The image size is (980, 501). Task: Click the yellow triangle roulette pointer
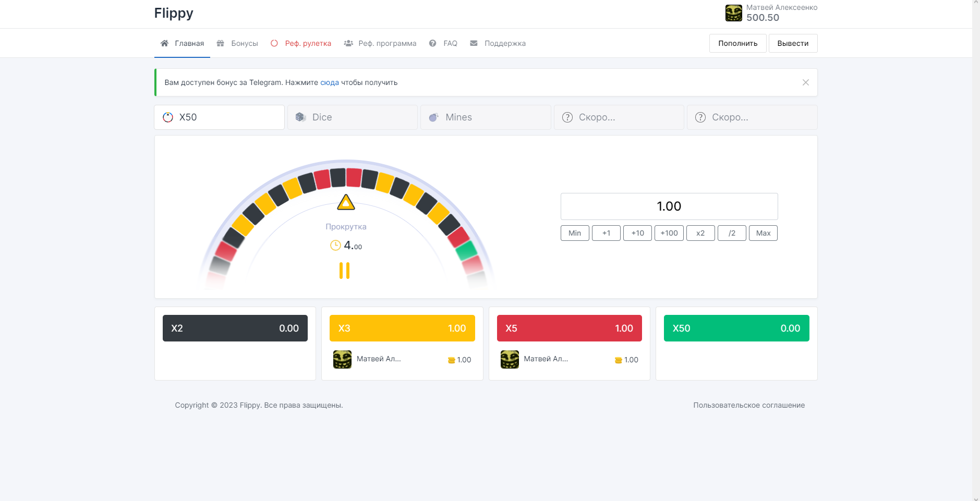tap(346, 202)
